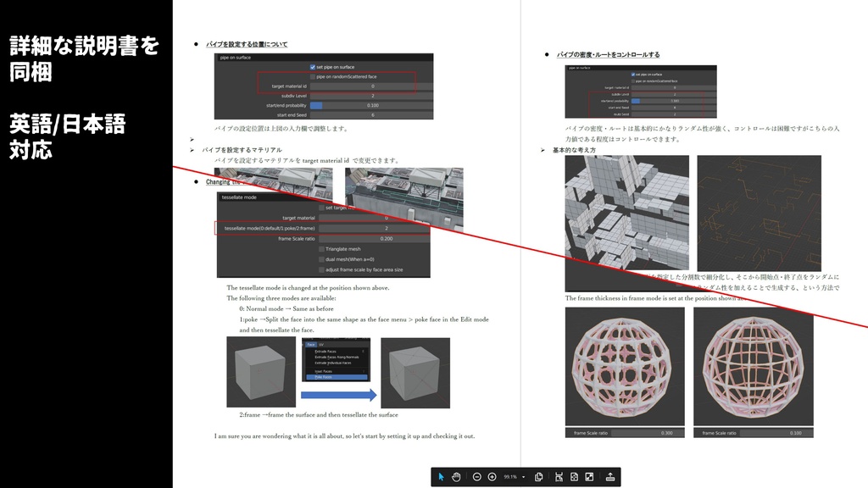
Task: Click the 'start/end probability' 0.100 slider
Action: [x=371, y=105]
